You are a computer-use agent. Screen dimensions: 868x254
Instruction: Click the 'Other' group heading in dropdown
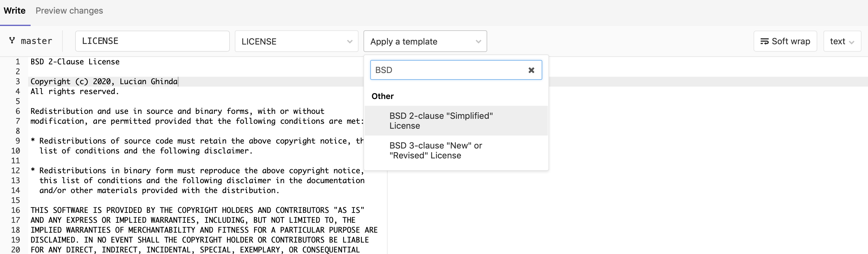tap(382, 96)
